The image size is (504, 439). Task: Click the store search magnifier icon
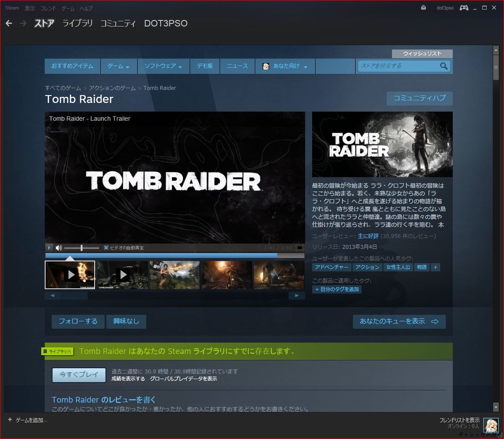pos(444,66)
